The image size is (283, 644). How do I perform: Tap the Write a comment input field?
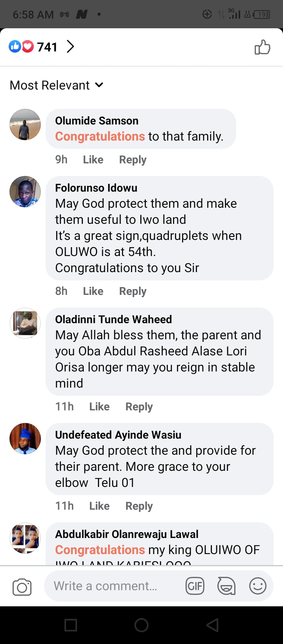(114, 586)
